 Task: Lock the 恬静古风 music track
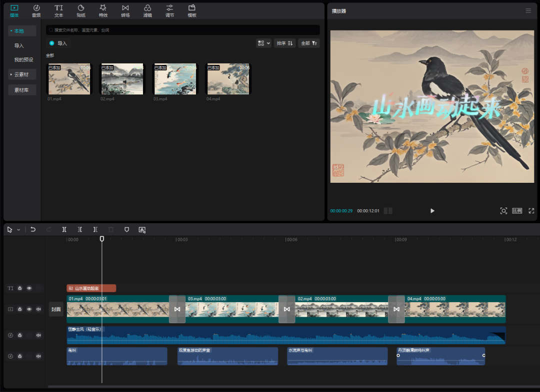coord(20,335)
